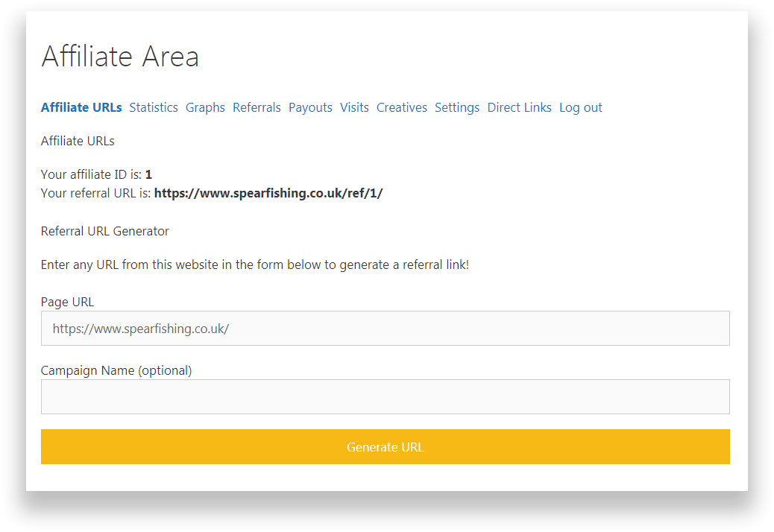Open the Affiliate URLs tab
The image size is (774, 532).
coord(81,107)
